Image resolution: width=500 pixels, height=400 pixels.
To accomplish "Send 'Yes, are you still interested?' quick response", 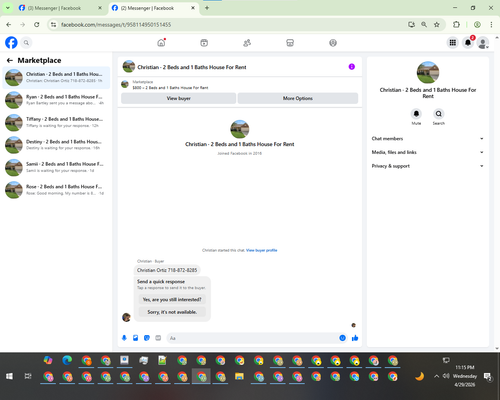I will pos(172,299).
